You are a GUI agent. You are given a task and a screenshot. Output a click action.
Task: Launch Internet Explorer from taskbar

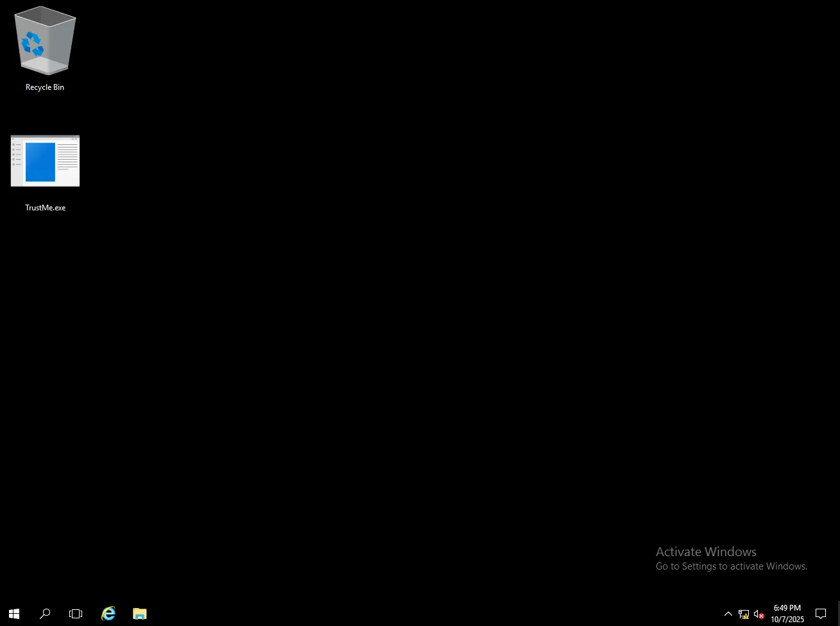[x=108, y=614]
